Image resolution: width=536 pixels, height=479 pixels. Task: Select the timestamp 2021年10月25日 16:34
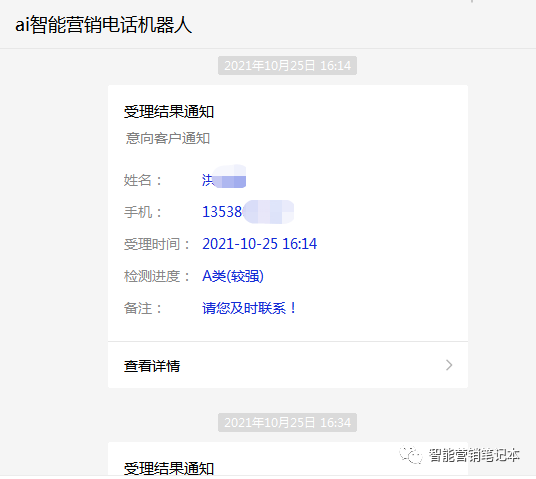287,423
